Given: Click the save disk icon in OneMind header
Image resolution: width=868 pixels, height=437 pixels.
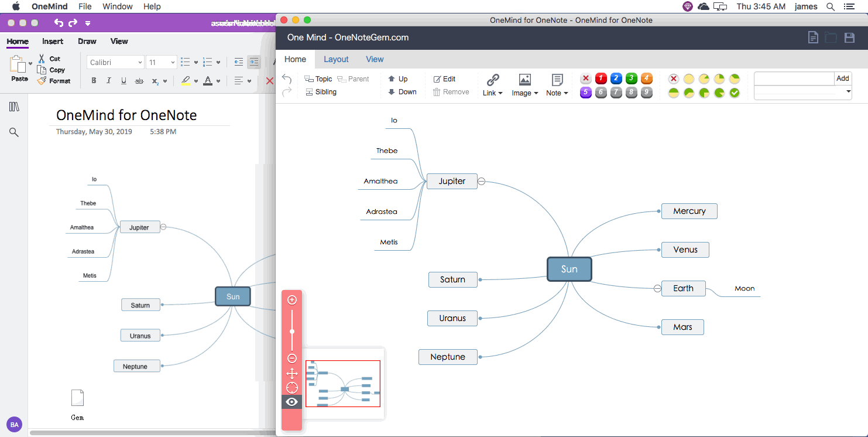Looking at the screenshot, I should click(850, 37).
